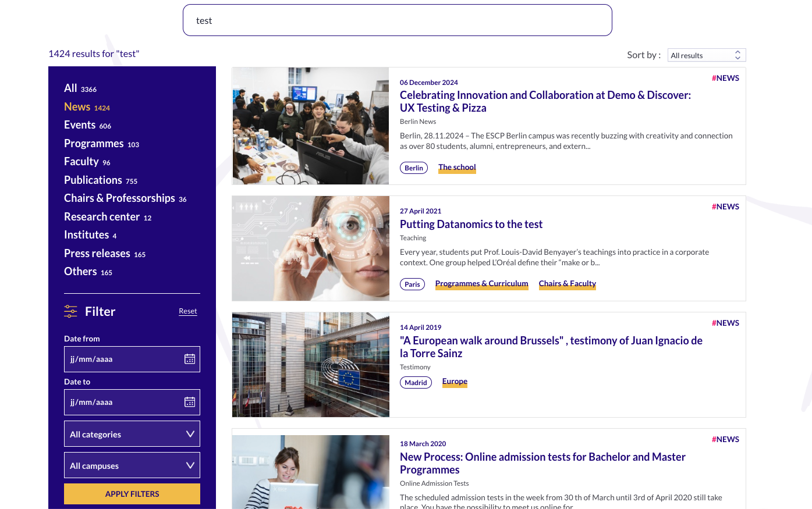The width and height of the screenshot is (812, 509).
Task: Open the Datanomics eye scan thumbnail
Action: pos(311,248)
